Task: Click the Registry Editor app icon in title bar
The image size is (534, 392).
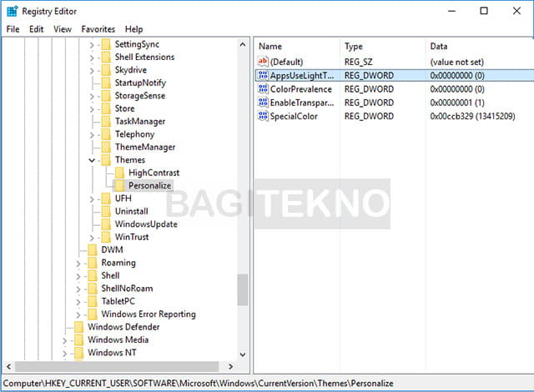Action: pyautogui.click(x=12, y=11)
